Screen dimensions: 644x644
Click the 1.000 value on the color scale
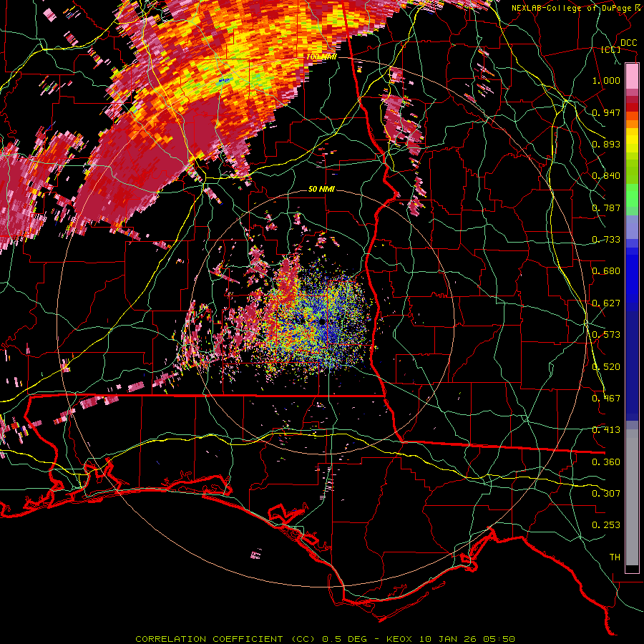(x=606, y=80)
